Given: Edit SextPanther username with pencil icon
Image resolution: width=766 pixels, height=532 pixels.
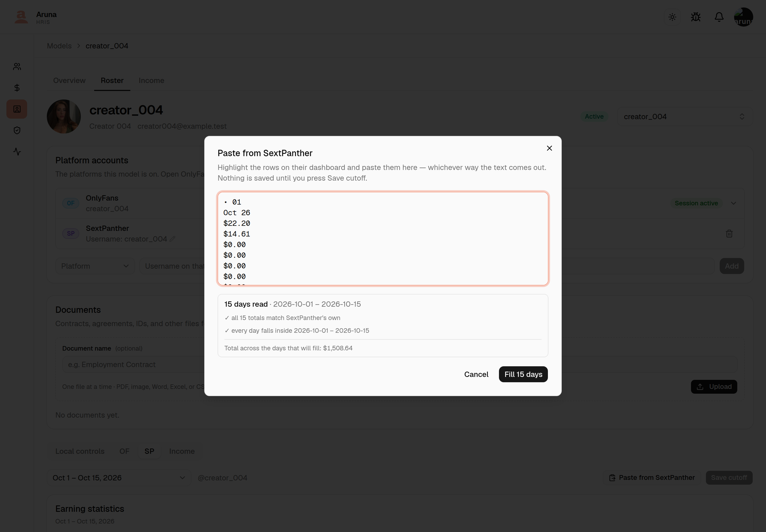Looking at the screenshot, I should (172, 239).
